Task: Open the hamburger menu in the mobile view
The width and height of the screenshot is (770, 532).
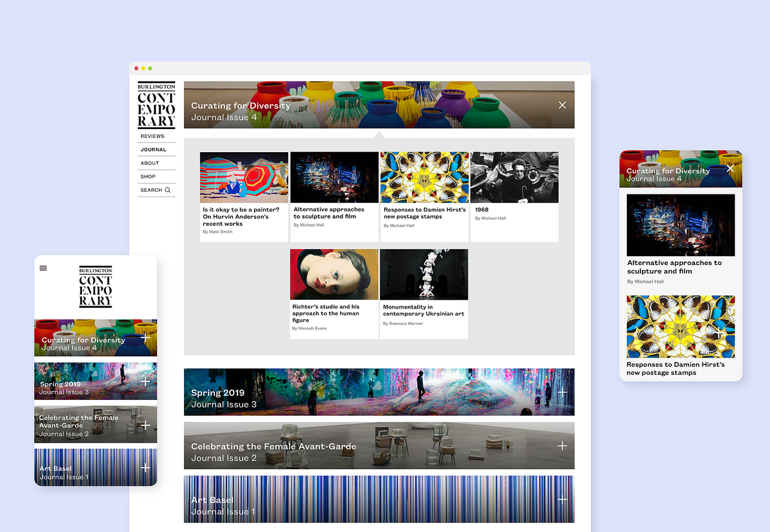Action: click(44, 268)
